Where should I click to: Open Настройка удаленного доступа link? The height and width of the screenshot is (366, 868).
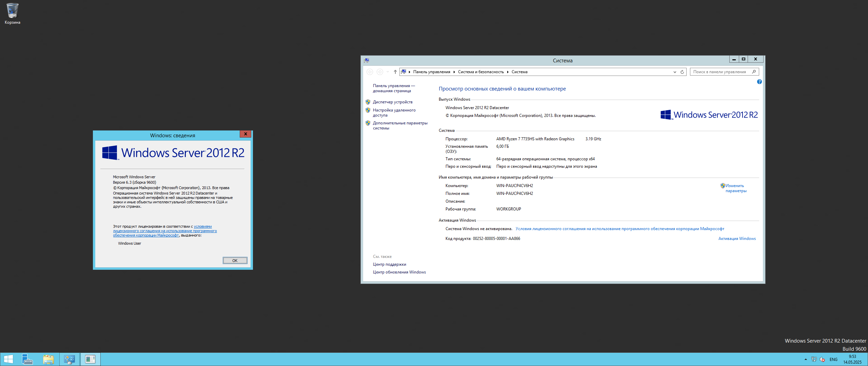(x=394, y=113)
